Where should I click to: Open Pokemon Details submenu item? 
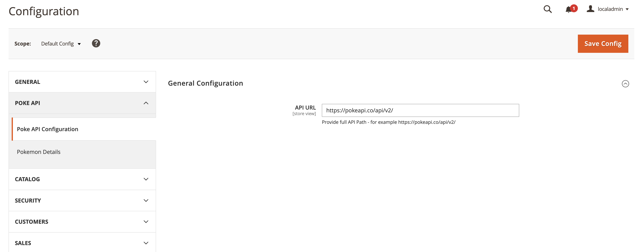pos(39,152)
